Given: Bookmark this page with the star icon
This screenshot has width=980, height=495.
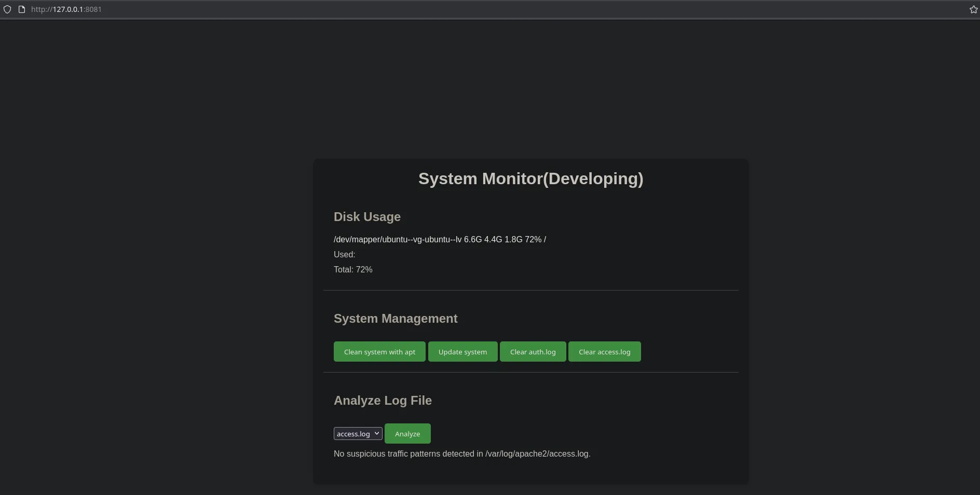Looking at the screenshot, I should 973,9.
